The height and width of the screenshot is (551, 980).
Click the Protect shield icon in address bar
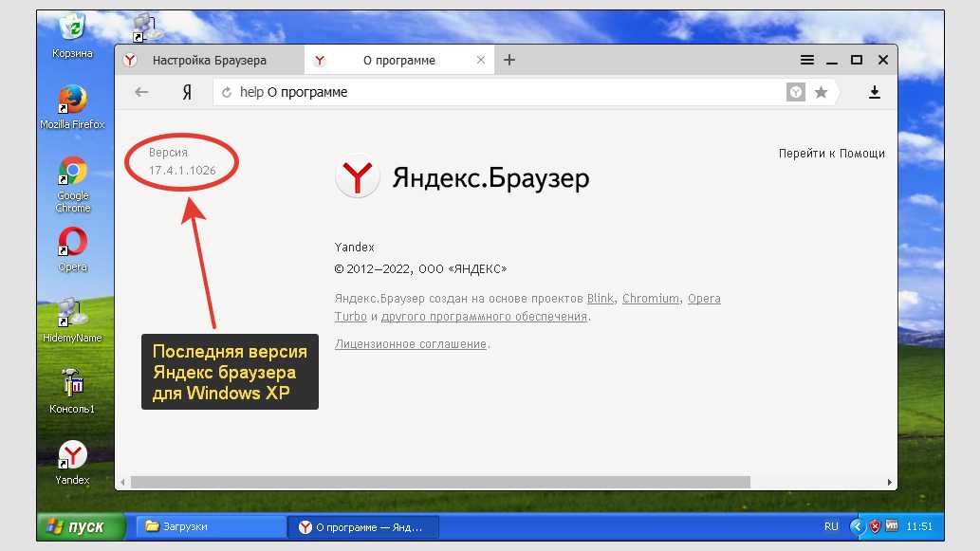796,92
